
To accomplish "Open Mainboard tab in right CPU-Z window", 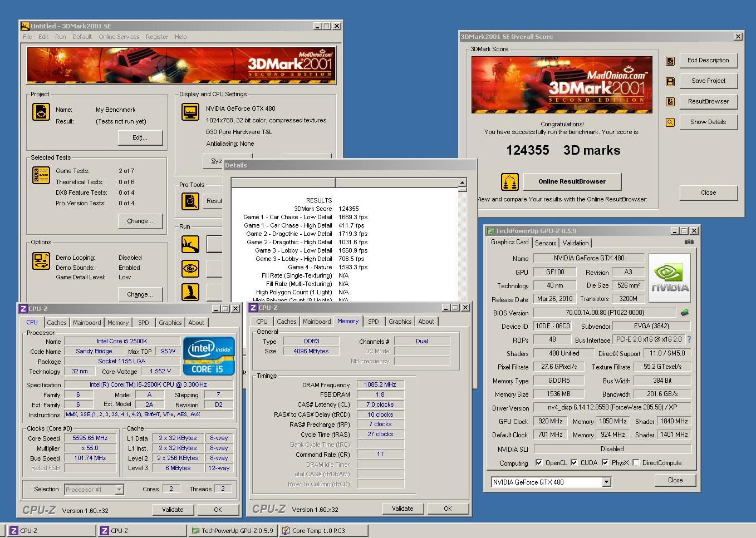I will [317, 322].
